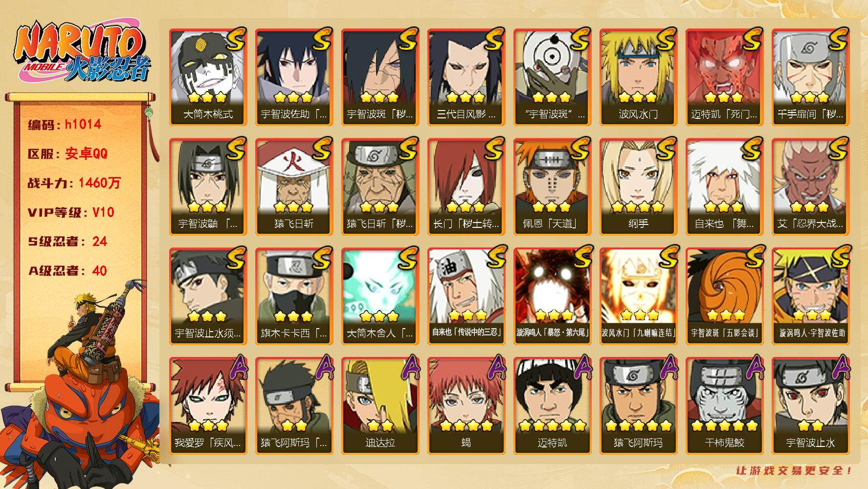Choose the 佩恩「天道」 character card
This screenshot has height=489, width=868.
[x=552, y=186]
